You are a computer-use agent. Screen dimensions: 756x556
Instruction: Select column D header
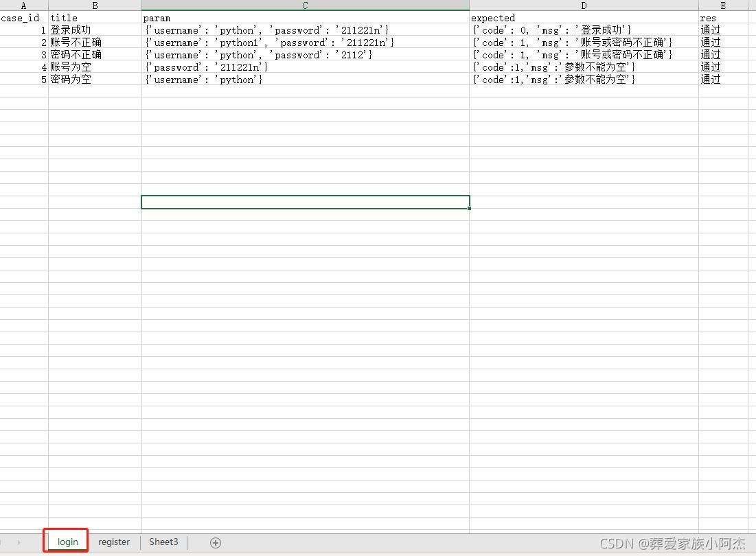pos(584,5)
